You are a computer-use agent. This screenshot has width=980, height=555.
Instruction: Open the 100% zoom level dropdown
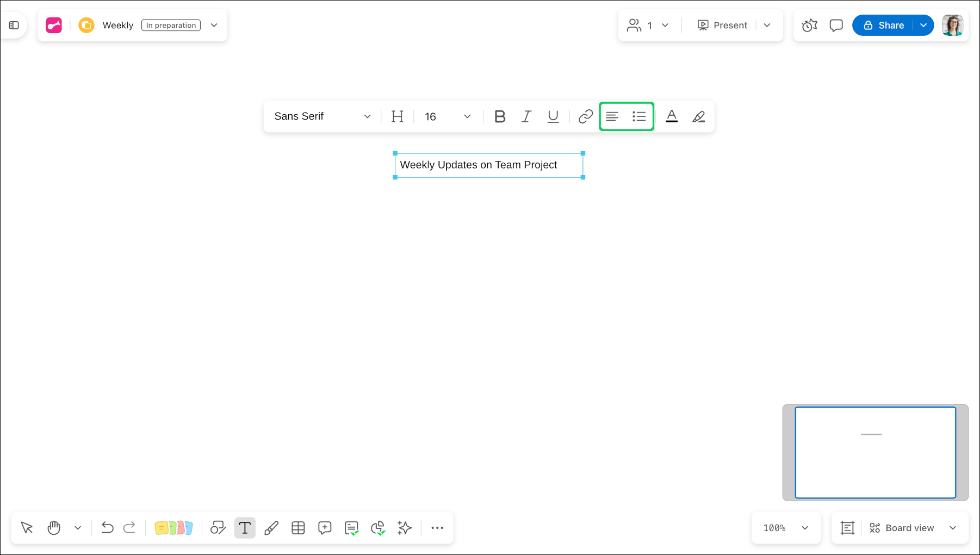786,528
